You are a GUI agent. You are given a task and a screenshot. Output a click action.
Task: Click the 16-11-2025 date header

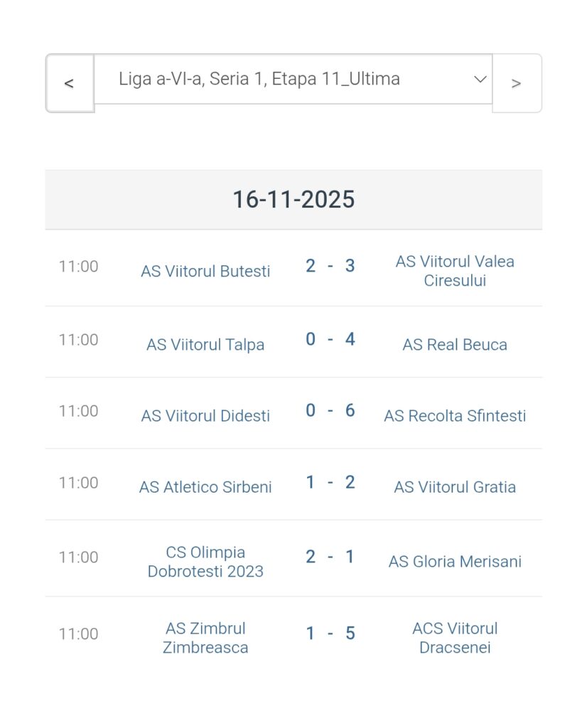tap(293, 200)
